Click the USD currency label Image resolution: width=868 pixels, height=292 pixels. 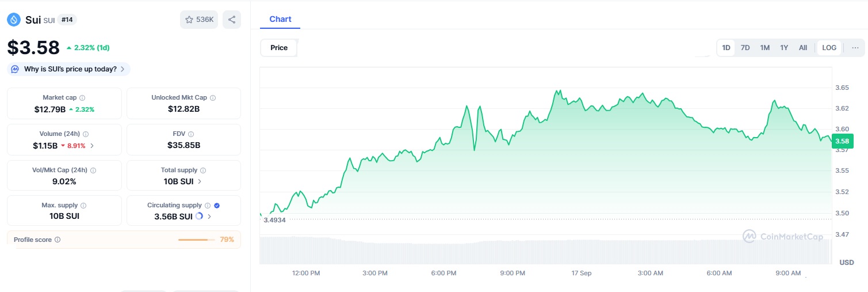[x=847, y=262]
